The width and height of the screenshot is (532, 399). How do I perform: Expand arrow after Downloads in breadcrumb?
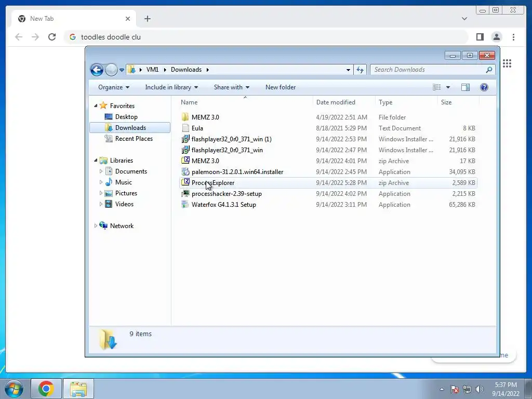point(207,70)
